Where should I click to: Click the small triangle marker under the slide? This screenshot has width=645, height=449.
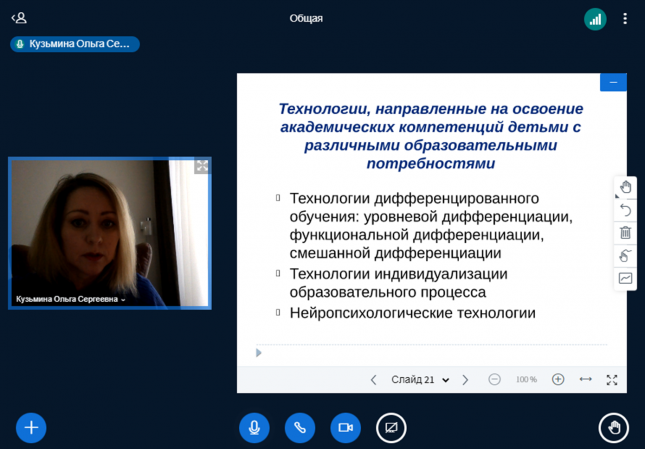coord(258,353)
